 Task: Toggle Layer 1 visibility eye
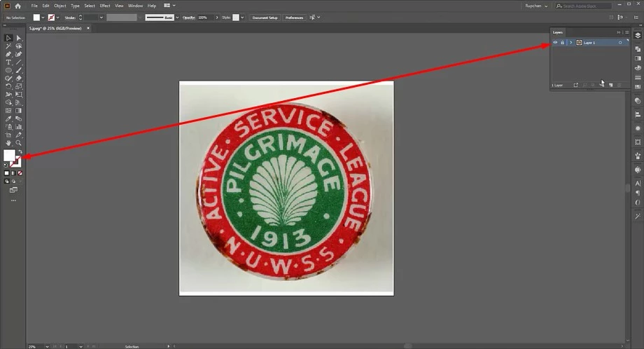[x=555, y=43]
